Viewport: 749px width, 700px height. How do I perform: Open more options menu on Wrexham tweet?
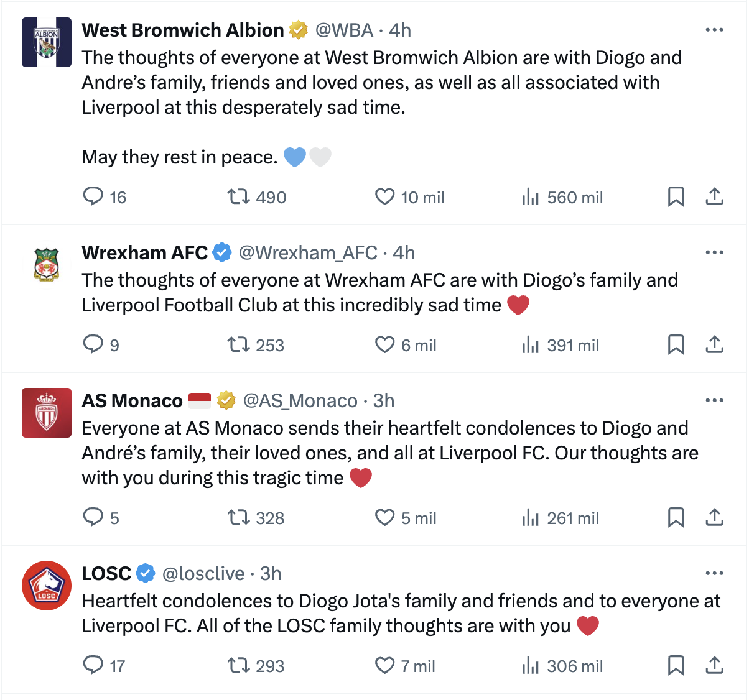[715, 252]
